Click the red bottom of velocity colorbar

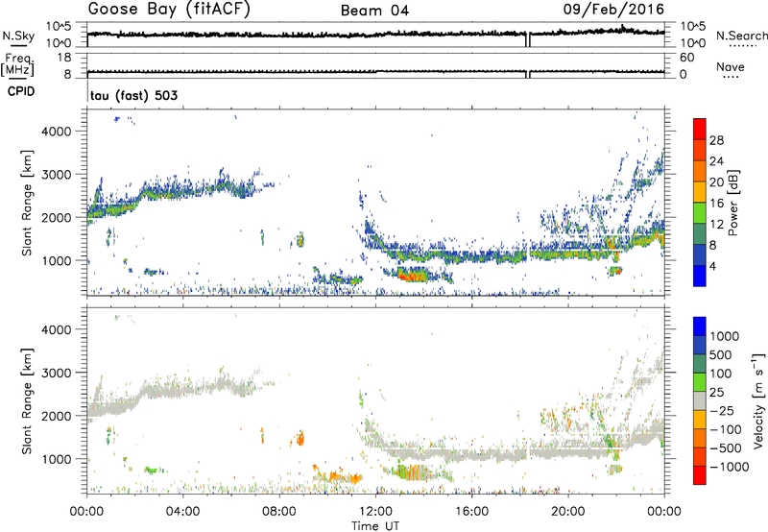coord(700,475)
